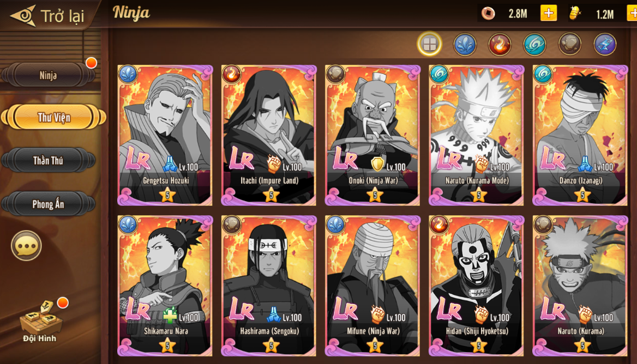Image resolution: width=637 pixels, height=364 pixels.
Task: Add coins with the plus button
Action: (x=549, y=13)
